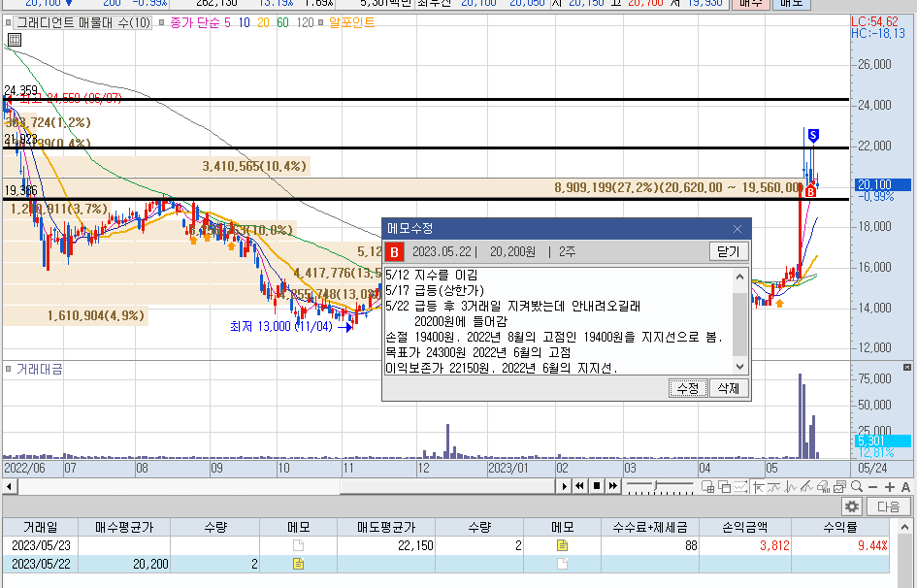Click the chart playback play button
Viewport: 917px width, 588px height.
[564, 486]
